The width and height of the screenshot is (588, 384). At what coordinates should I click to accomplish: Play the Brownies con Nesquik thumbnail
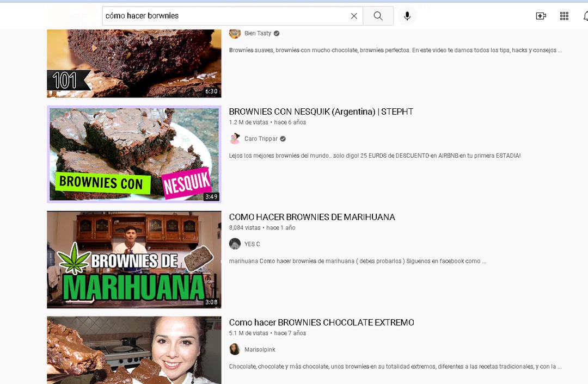click(x=134, y=154)
